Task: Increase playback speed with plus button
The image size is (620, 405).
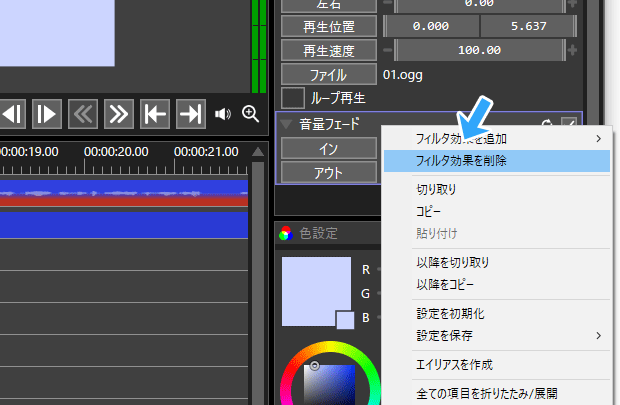Action: (572, 50)
